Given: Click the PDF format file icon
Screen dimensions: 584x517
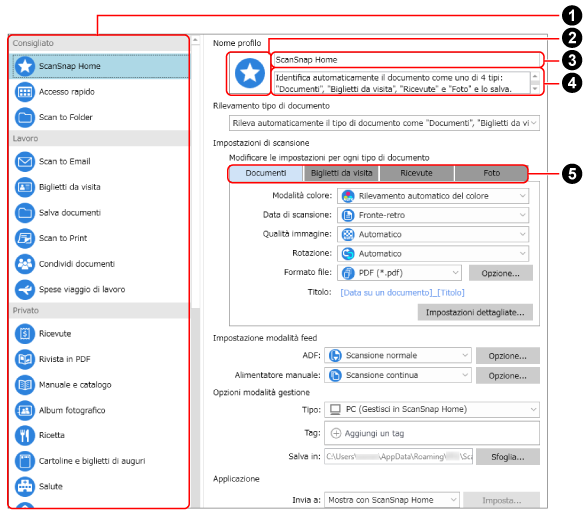Looking at the screenshot, I should (348, 273).
